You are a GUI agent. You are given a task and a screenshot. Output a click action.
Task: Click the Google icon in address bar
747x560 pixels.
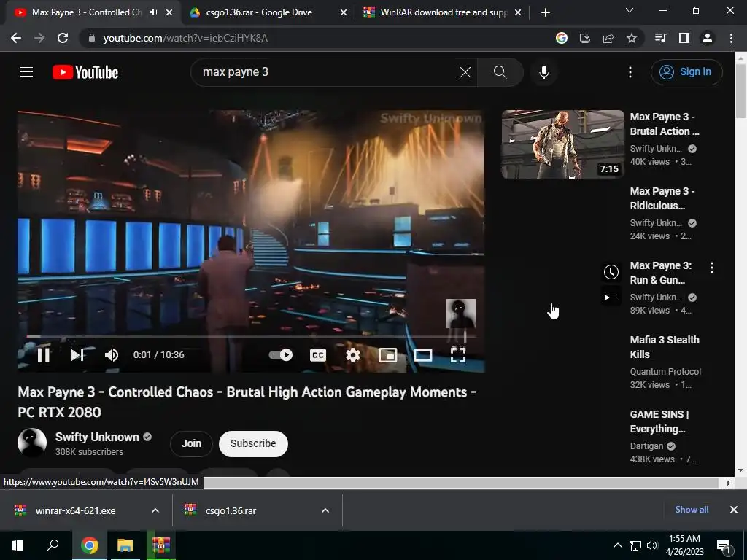(x=561, y=38)
